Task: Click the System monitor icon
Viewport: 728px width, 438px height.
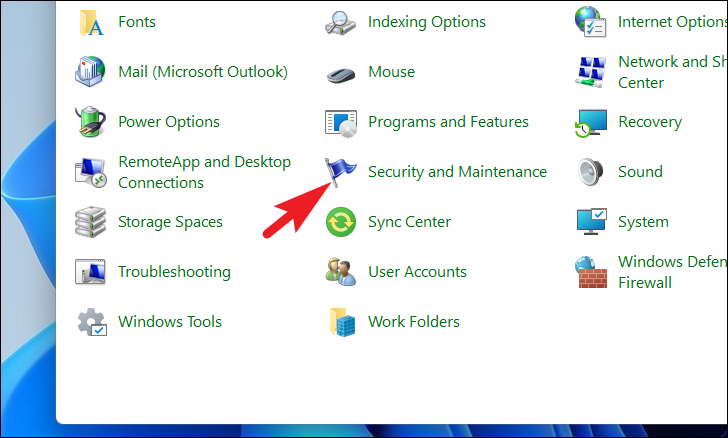Action: tap(592, 221)
